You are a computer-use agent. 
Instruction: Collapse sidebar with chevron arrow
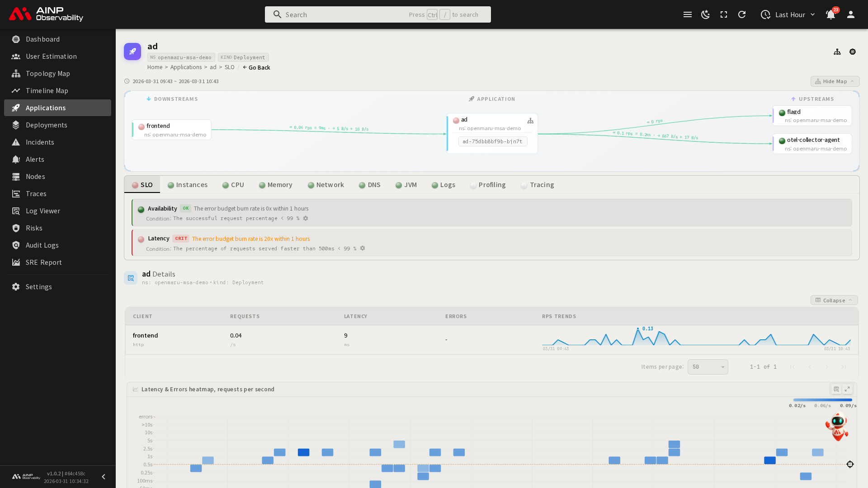(x=104, y=477)
